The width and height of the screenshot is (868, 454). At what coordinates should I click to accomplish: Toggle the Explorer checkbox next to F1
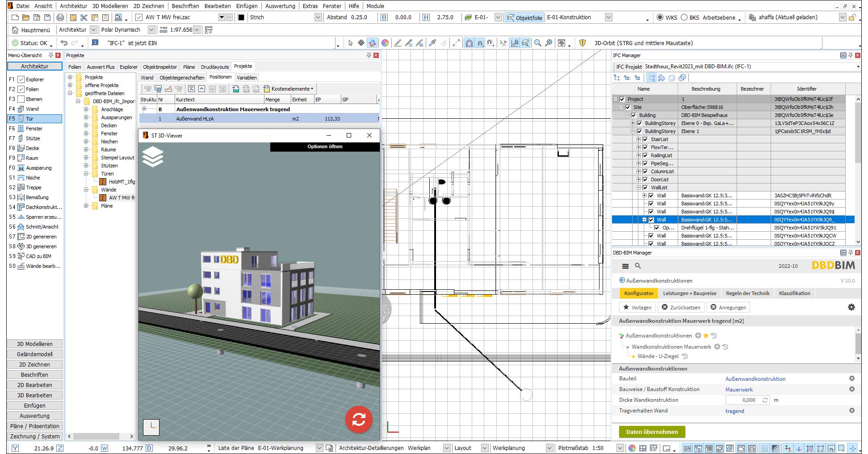21,79
